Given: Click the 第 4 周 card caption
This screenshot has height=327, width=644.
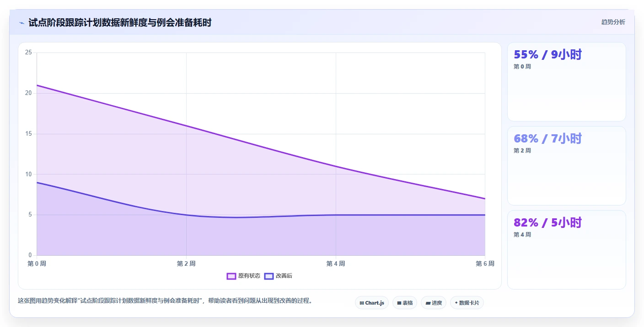Looking at the screenshot, I should [522, 235].
